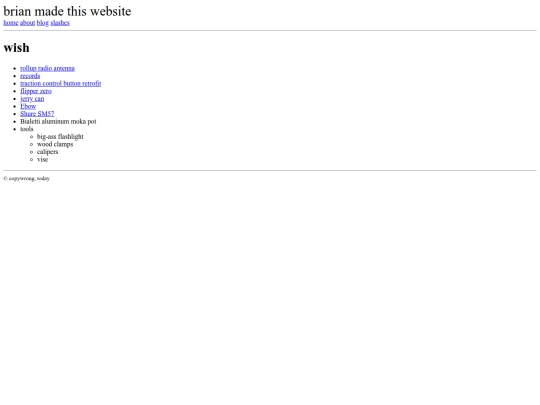This screenshot has height=405, width=540.
Task: Open the home navigation link
Action: (11, 23)
